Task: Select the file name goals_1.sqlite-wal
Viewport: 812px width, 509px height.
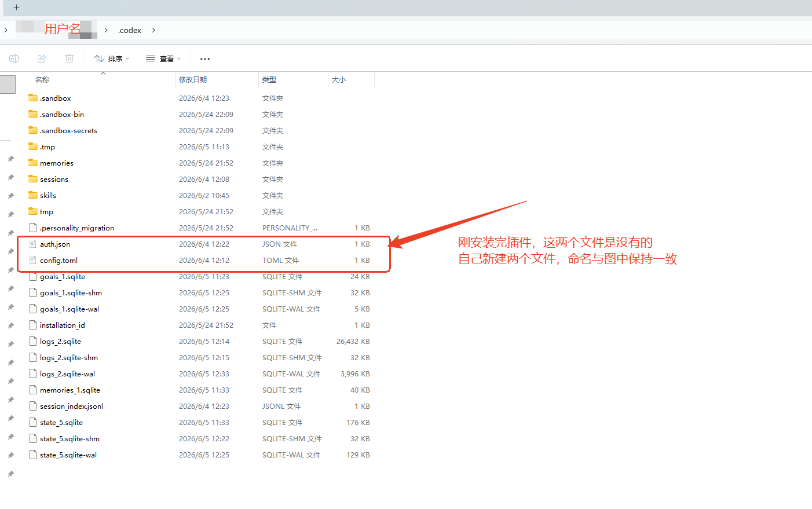Action: point(70,309)
